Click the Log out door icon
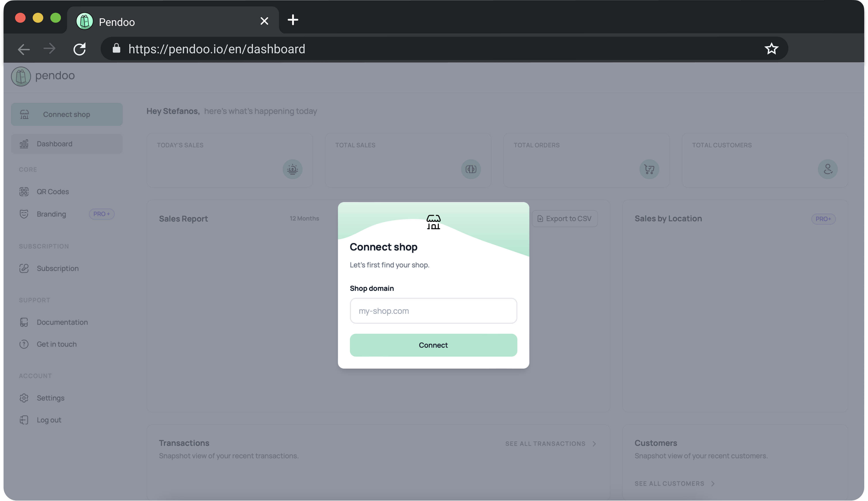 pos(24,420)
